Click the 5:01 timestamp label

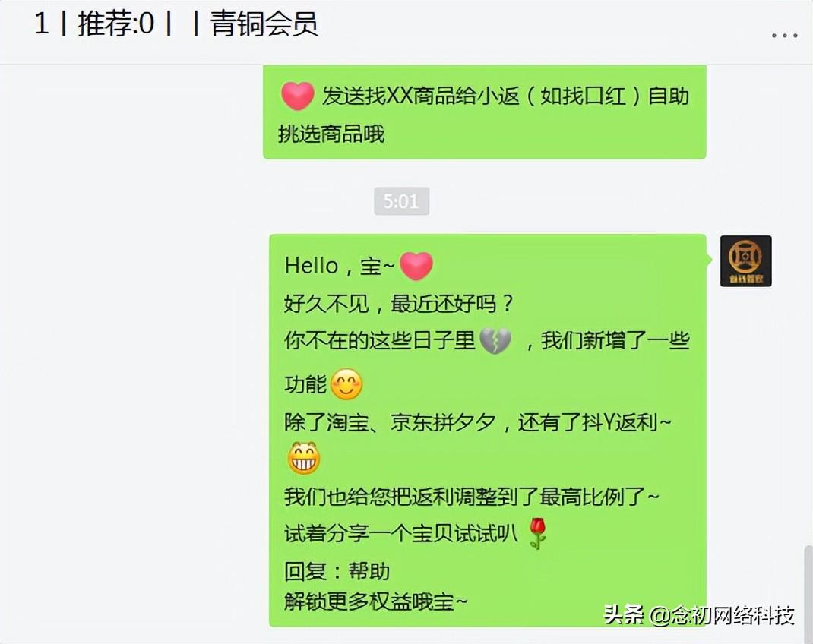401,201
